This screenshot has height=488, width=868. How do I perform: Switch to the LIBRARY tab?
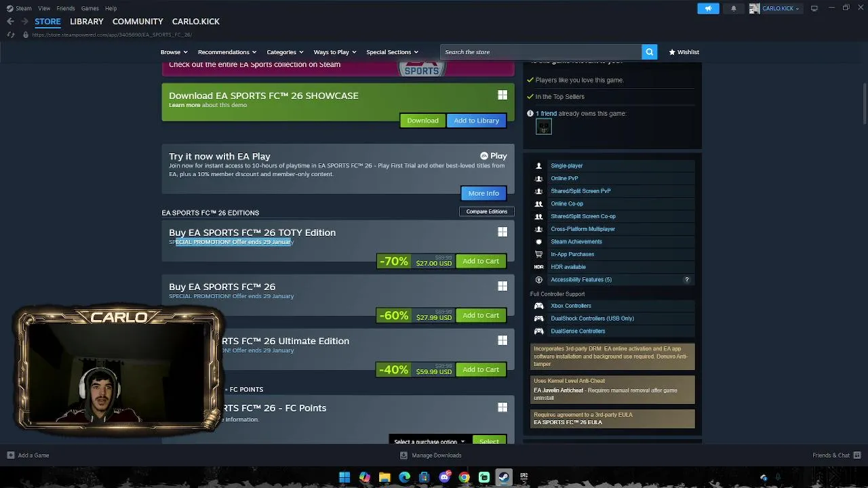point(87,22)
